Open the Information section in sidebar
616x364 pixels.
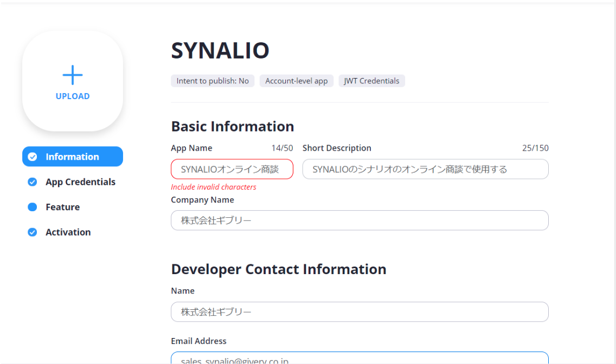[73, 157]
